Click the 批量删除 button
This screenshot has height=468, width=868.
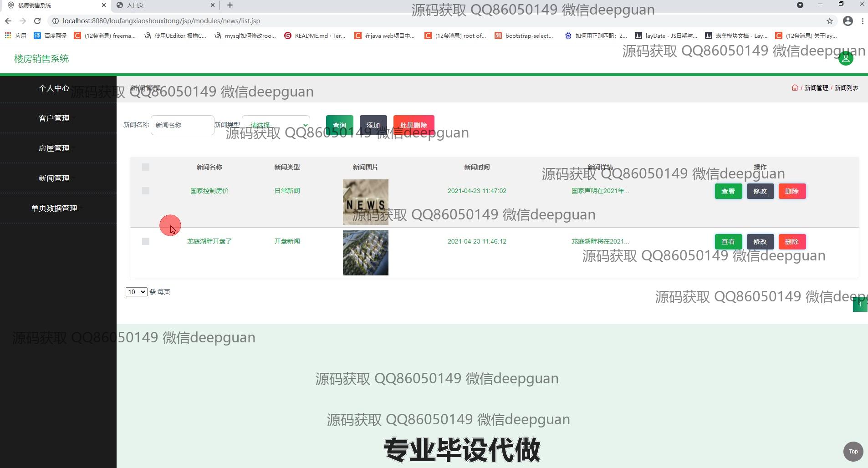414,125
